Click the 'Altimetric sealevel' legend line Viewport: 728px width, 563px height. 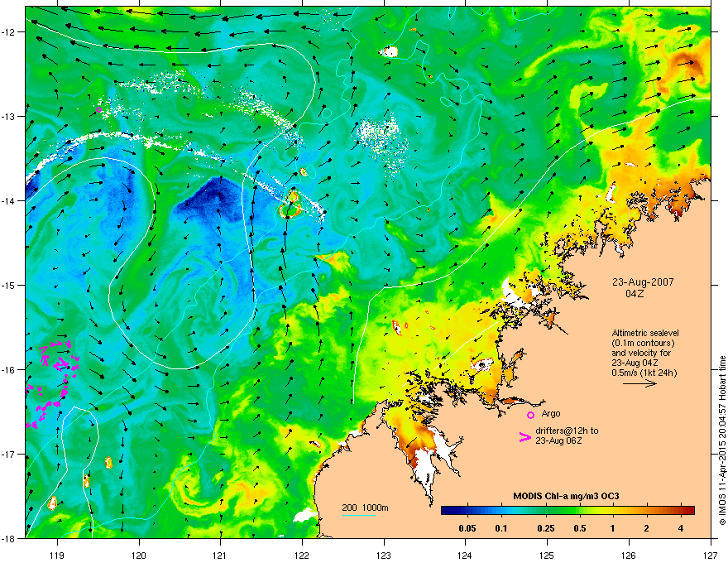(x=645, y=333)
